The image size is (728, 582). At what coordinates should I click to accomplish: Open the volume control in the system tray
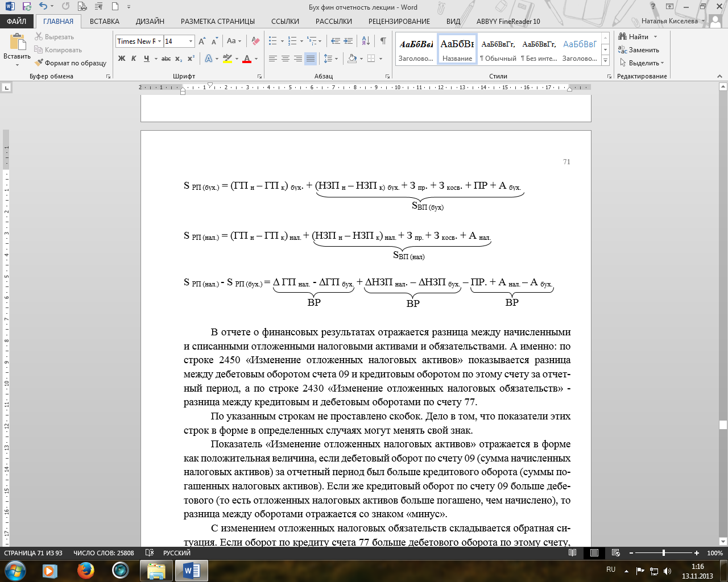667,571
